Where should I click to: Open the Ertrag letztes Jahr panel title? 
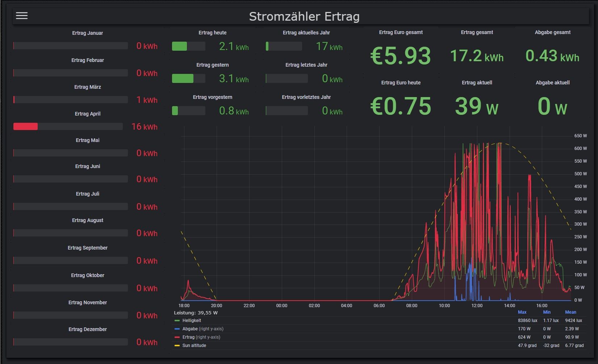306,65
